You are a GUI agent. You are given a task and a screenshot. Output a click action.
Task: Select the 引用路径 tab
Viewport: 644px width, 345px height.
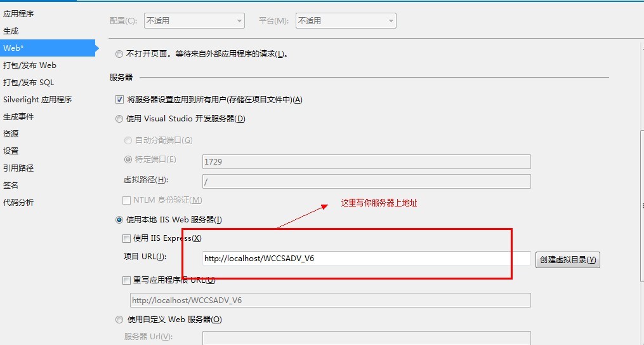18,168
